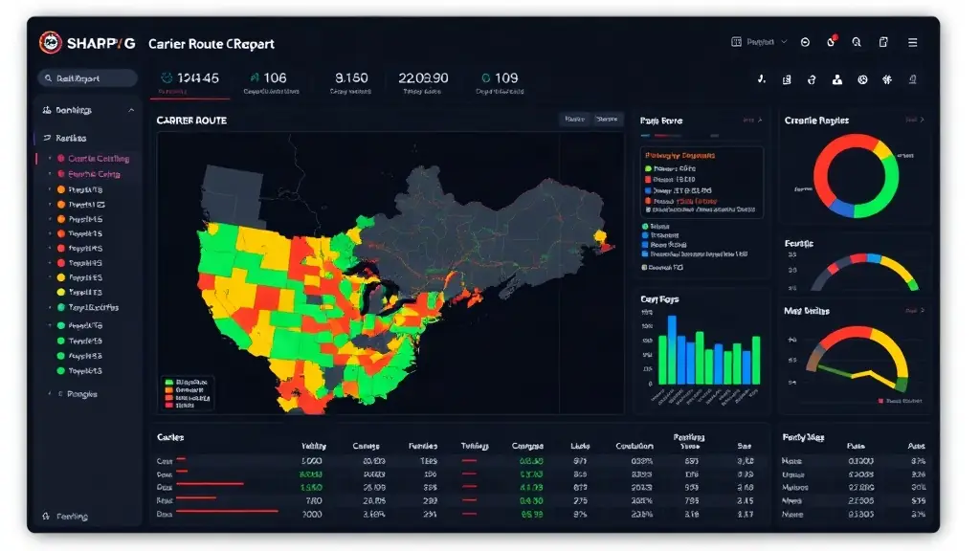
Task: Toggle first green item in pop-up legend
Action: (x=648, y=168)
